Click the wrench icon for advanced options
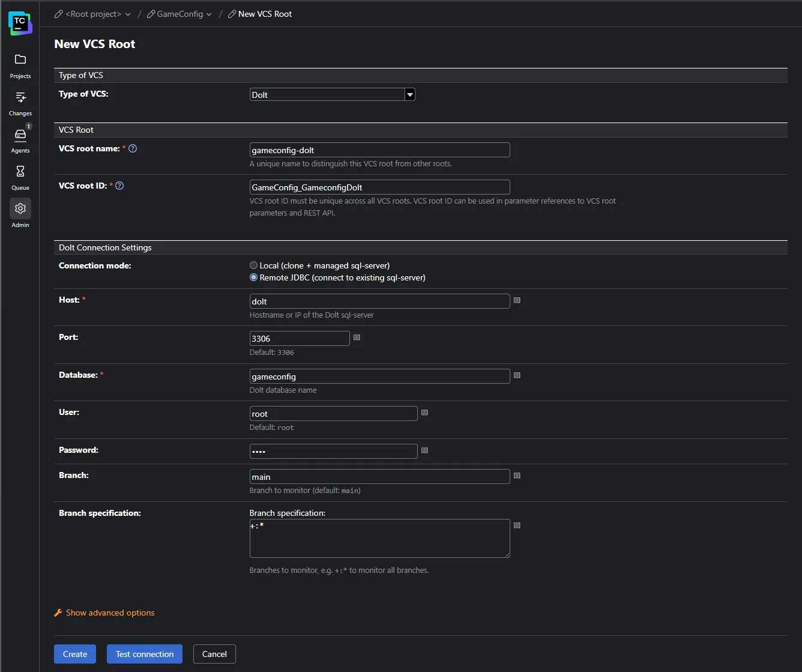 click(x=58, y=613)
